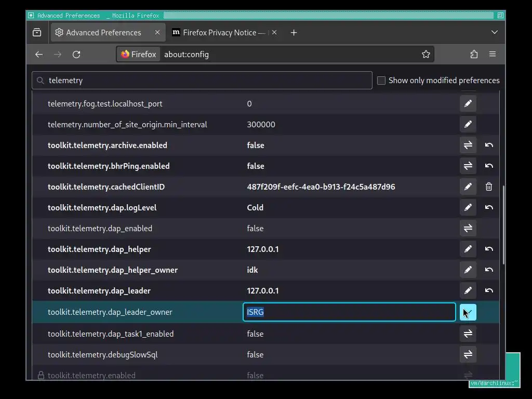The image size is (532, 399).
Task: Delete toolkit.telemetry.cachedClientID preference with trash icon
Action: point(488,187)
